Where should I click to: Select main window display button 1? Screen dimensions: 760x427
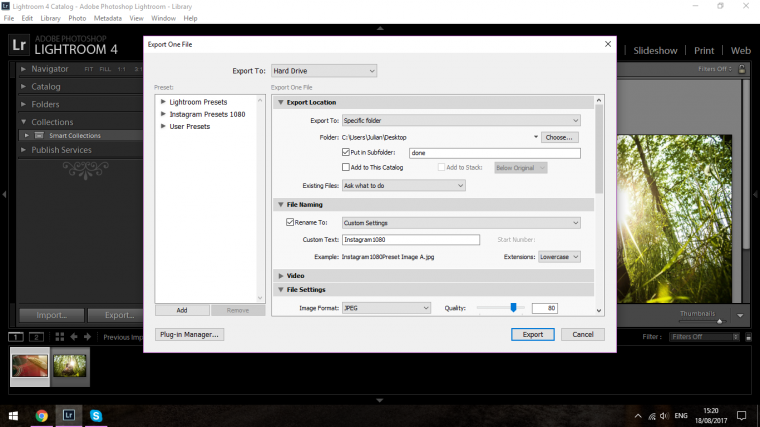pyautogui.click(x=16, y=336)
